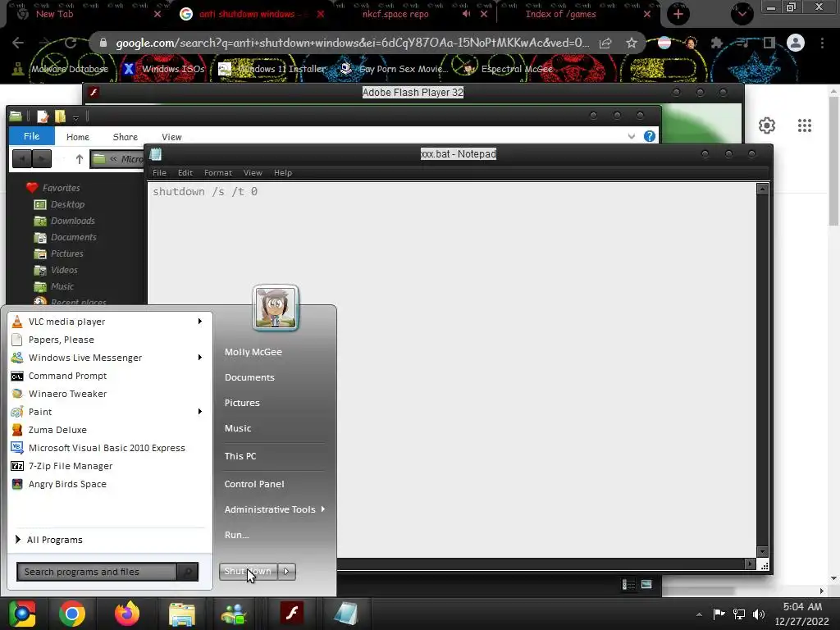
Task: Click the volume speaker tray icon
Action: 759,614
